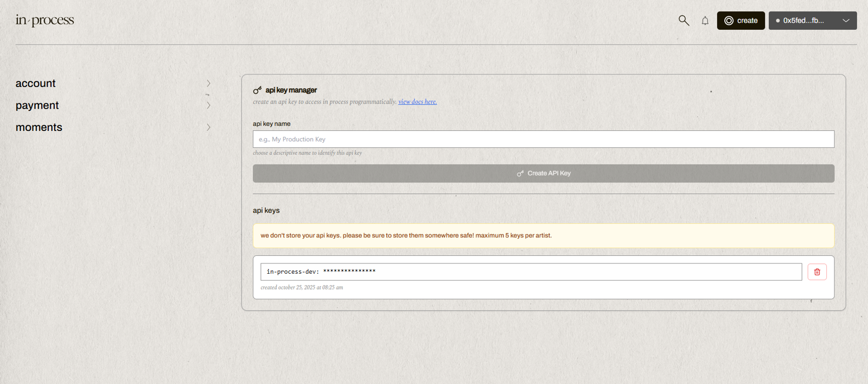Click the key icon on Create API Key
Image resolution: width=868 pixels, height=384 pixels.
pyautogui.click(x=520, y=173)
